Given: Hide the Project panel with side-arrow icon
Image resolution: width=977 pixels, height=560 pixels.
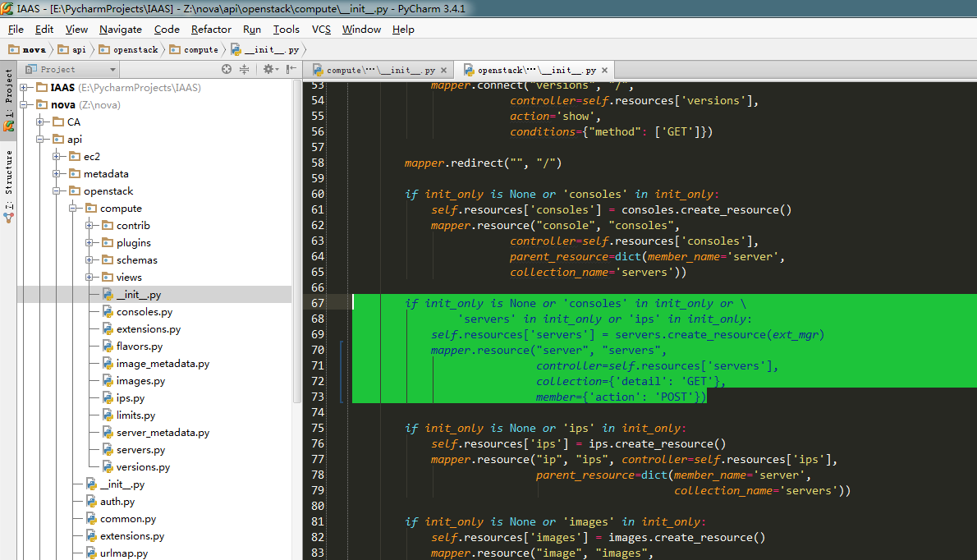Looking at the screenshot, I should point(291,69).
